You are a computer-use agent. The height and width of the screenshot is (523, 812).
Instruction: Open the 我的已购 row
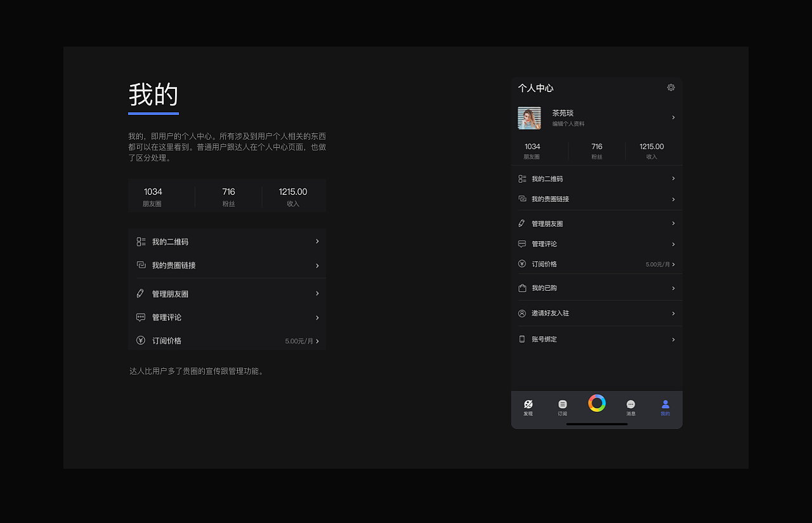coord(596,287)
